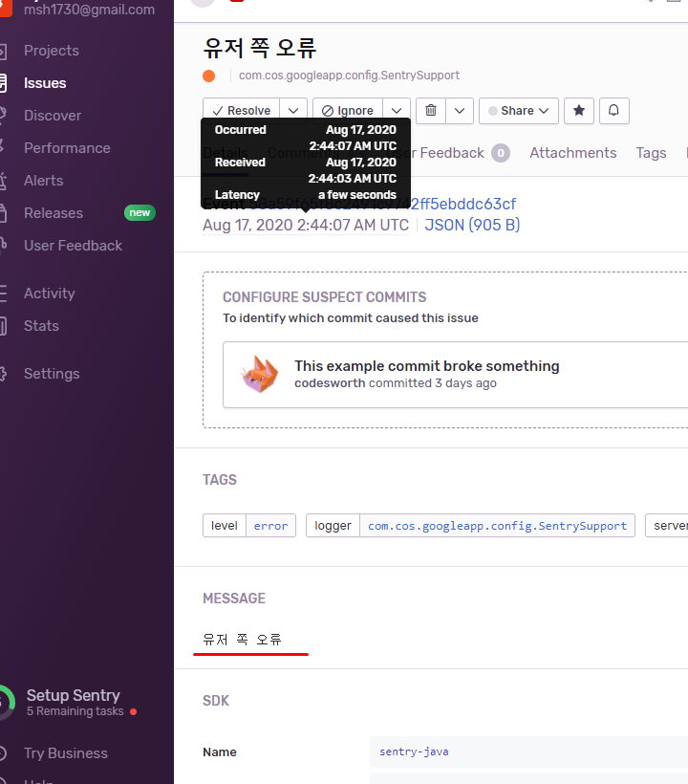Open Stats in the sidebar
Image resolution: width=688 pixels, height=784 pixels.
41,325
